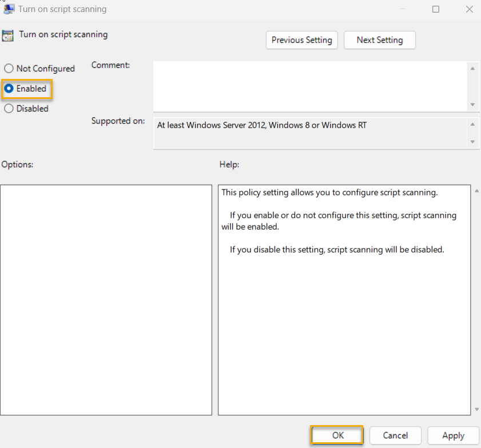Apply the policy setting changes
The width and height of the screenshot is (481, 448).
(453, 435)
